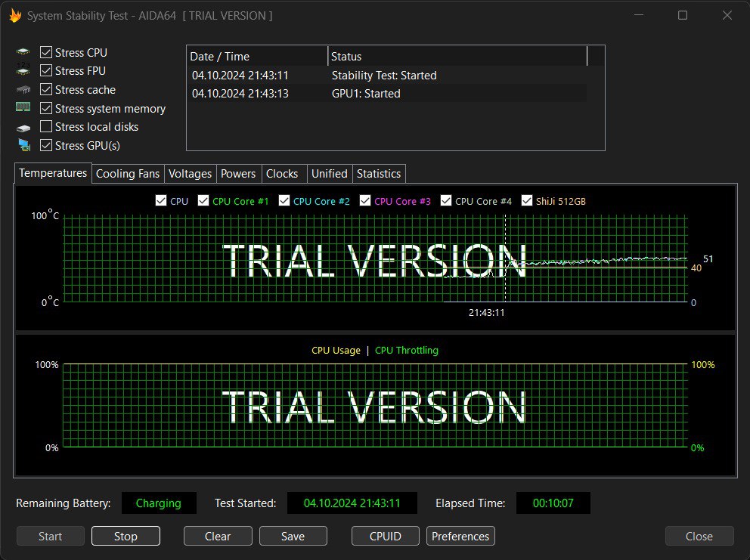Click the CPU Usage legend label
This screenshot has width=750, height=560.
[x=336, y=351]
